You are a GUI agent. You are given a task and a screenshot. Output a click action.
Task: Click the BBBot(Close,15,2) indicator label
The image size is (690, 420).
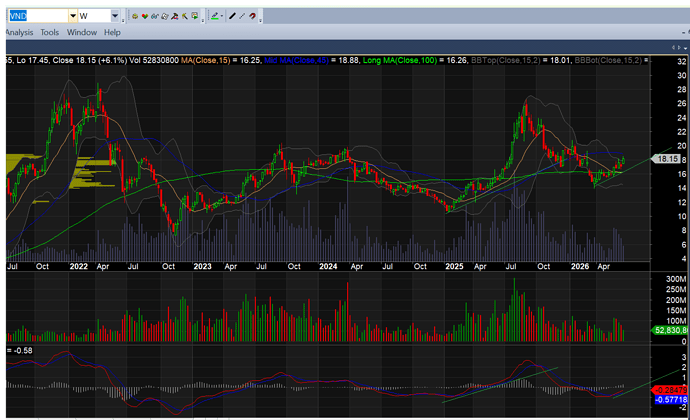(609, 60)
